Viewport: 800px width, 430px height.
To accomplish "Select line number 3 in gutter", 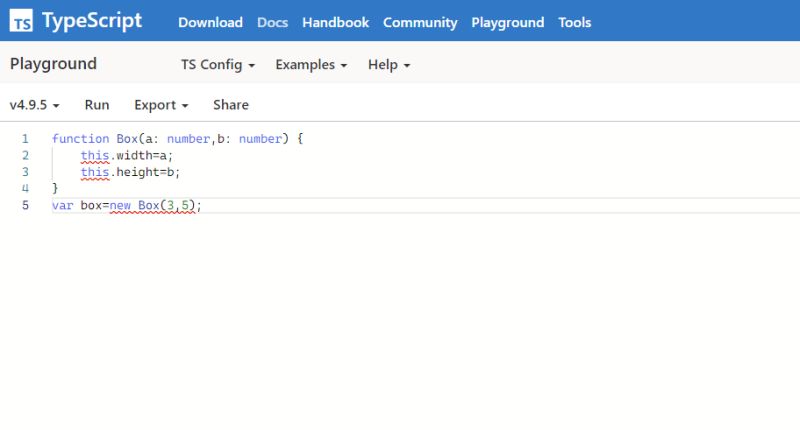I will tap(25, 172).
